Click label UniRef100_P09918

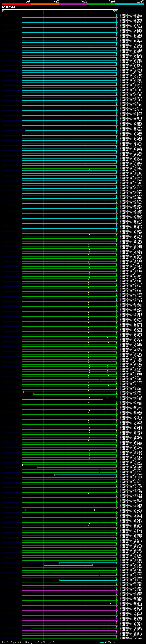[x=131, y=45]
